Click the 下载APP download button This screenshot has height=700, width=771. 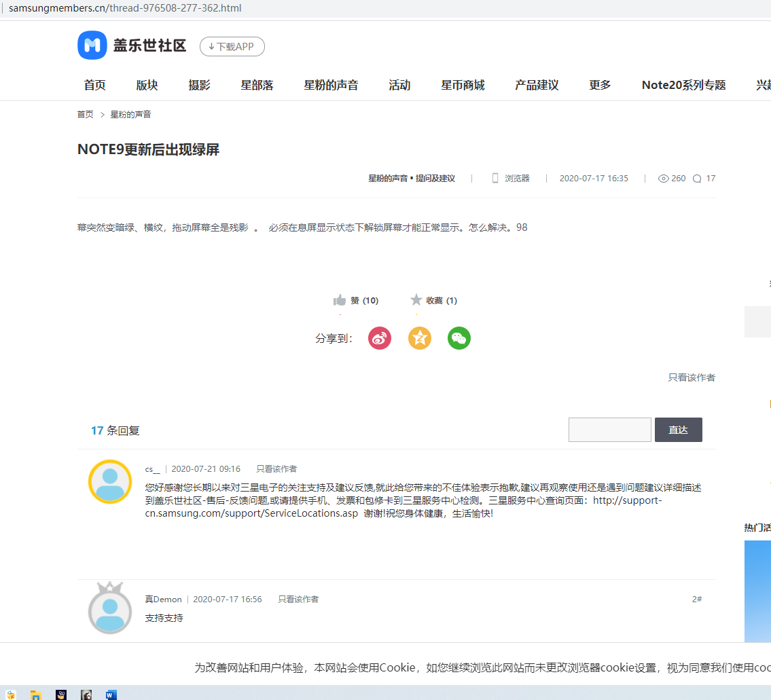tap(232, 47)
